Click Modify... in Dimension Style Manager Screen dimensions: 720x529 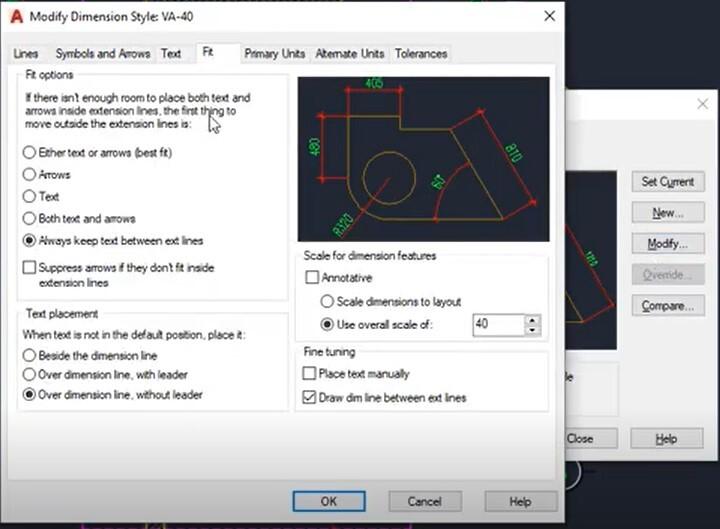[x=668, y=244]
